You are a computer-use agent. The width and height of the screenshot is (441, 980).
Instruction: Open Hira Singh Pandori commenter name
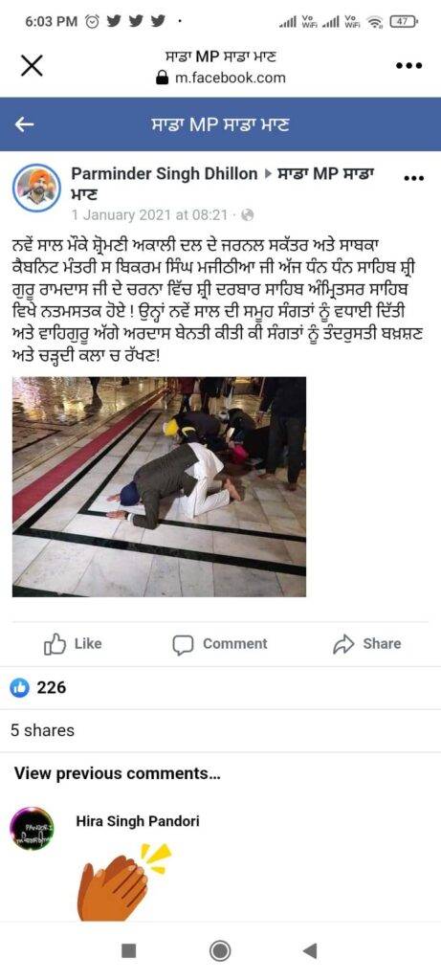138,821
